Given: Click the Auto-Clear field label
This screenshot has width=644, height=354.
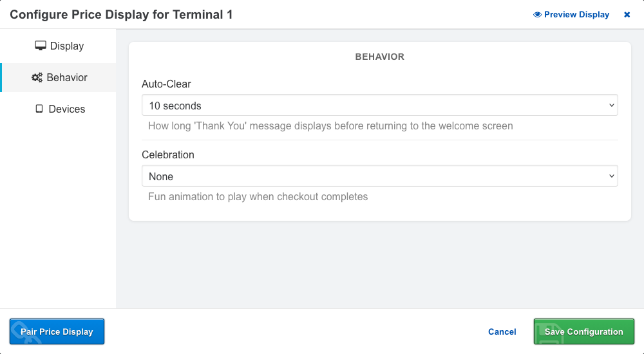Looking at the screenshot, I should 166,84.
